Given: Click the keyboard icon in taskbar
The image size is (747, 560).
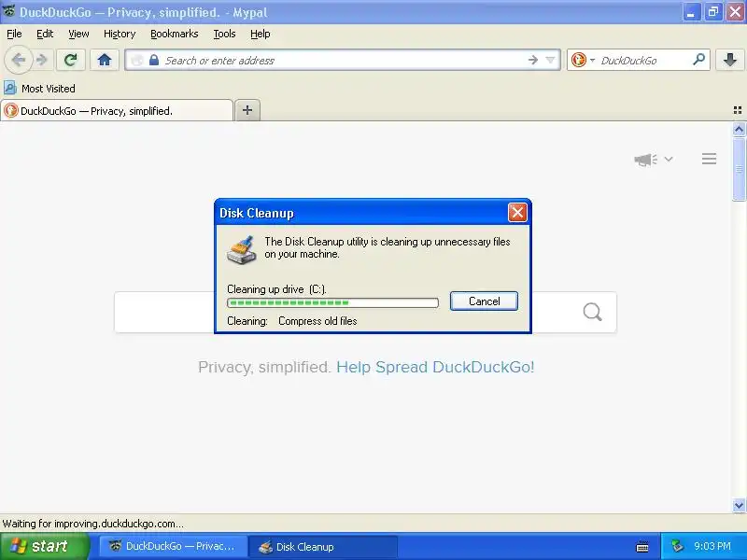Looking at the screenshot, I should click(642, 547).
